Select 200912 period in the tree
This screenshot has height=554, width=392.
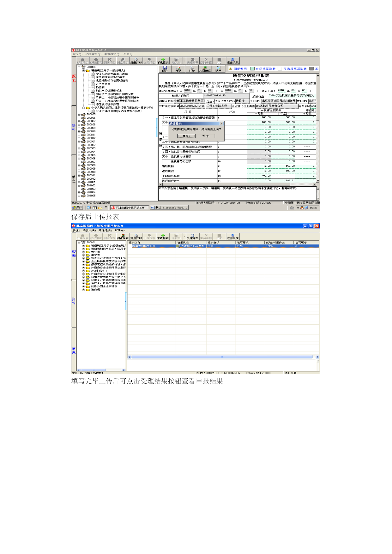91,179
